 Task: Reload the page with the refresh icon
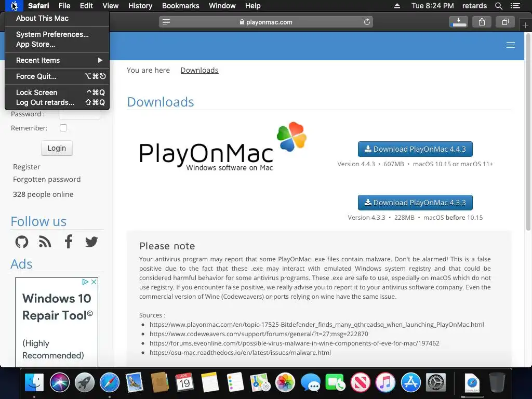[367, 22]
